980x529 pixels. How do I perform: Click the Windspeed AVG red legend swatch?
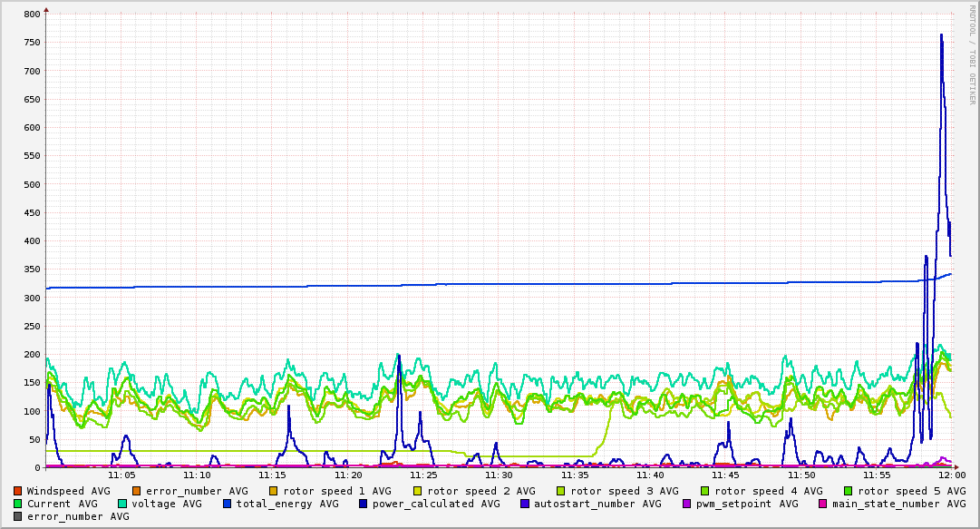tap(17, 492)
